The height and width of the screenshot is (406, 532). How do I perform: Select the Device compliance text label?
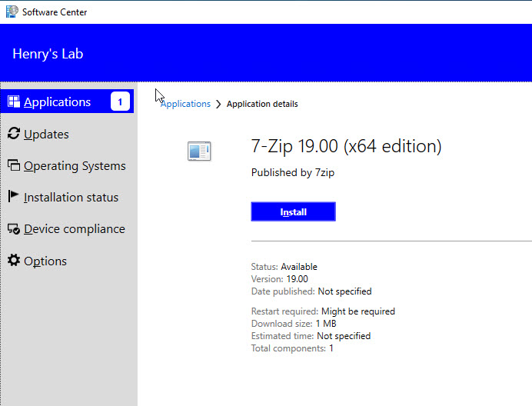pyautogui.click(x=74, y=229)
